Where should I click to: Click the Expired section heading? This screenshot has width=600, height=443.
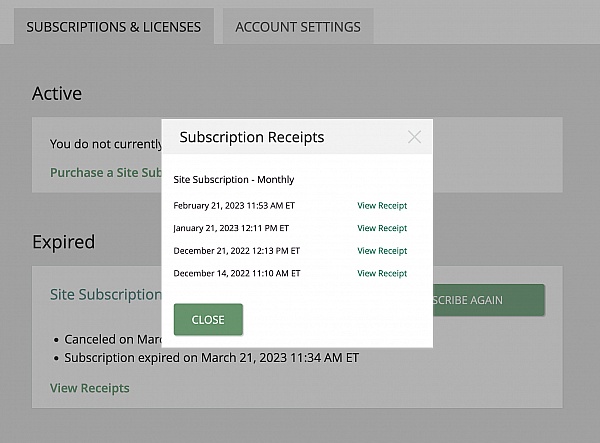[63, 242]
